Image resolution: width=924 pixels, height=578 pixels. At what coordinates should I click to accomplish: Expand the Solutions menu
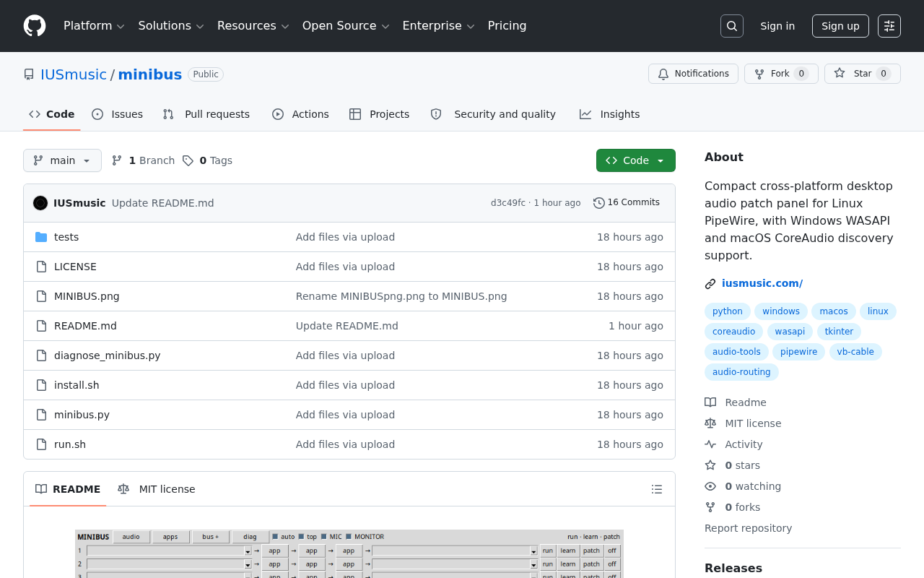171,26
